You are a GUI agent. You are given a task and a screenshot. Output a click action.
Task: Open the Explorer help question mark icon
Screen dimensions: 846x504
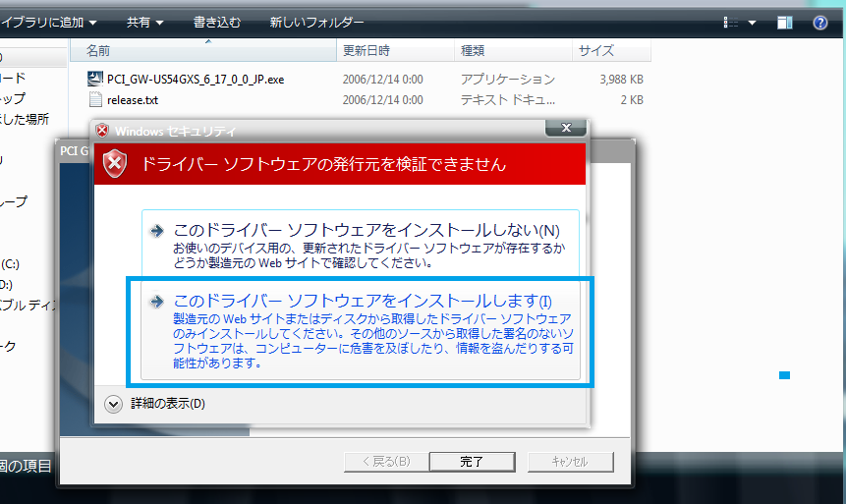(820, 23)
